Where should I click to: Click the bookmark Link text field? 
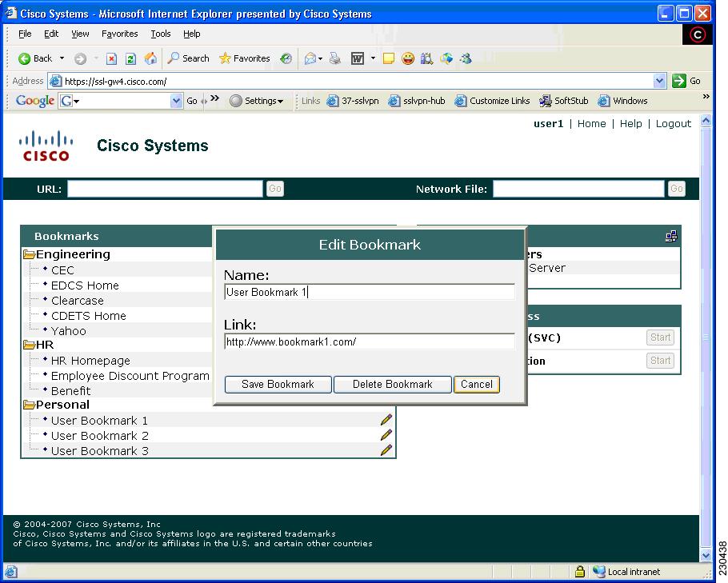(x=370, y=341)
